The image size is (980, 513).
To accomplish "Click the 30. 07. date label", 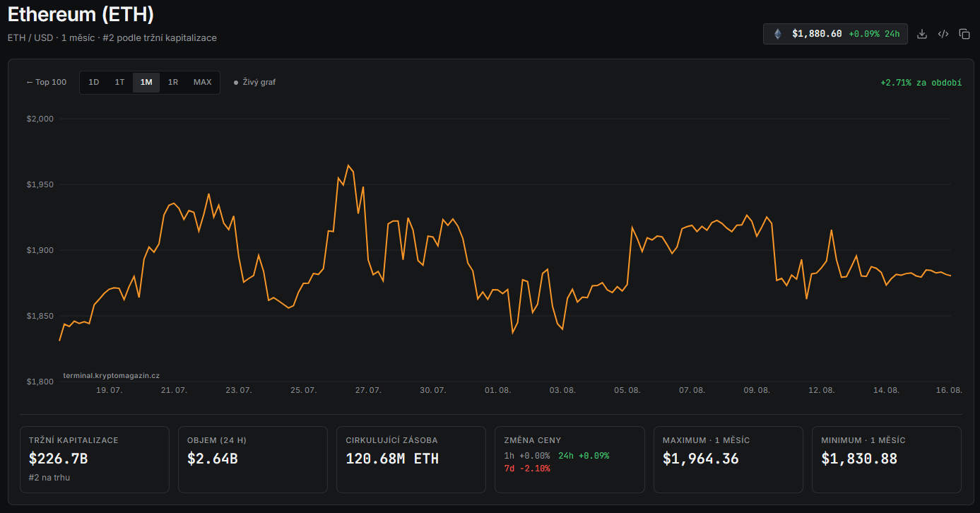I will coord(432,390).
